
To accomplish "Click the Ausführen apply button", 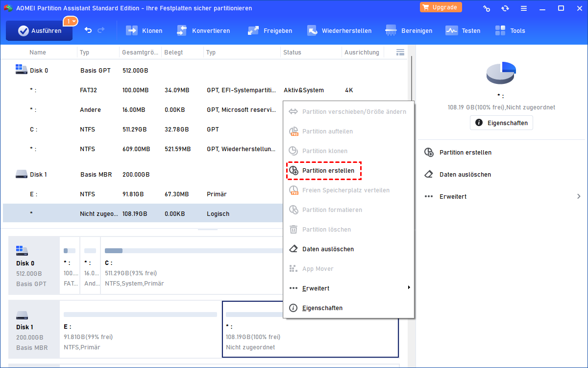I will pos(39,30).
